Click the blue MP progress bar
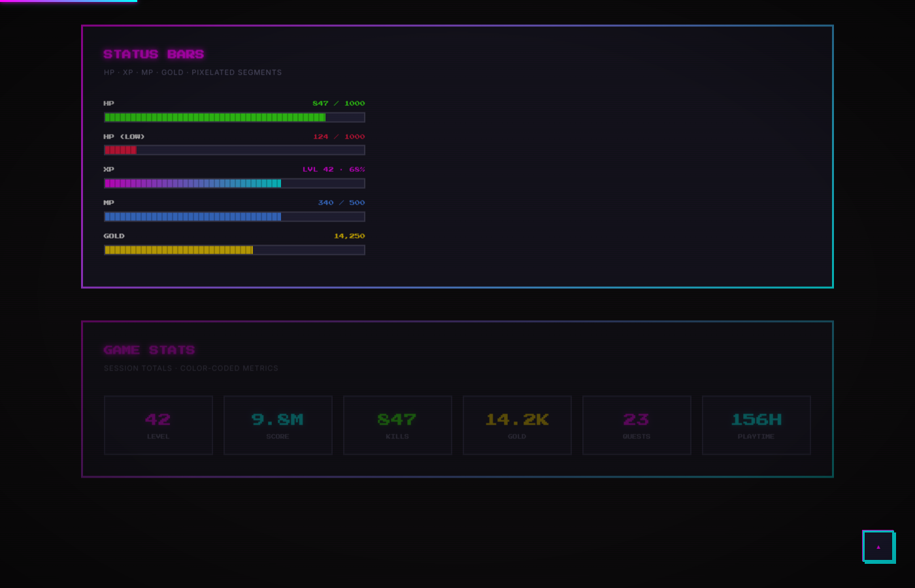The height and width of the screenshot is (588, 915). click(x=234, y=217)
